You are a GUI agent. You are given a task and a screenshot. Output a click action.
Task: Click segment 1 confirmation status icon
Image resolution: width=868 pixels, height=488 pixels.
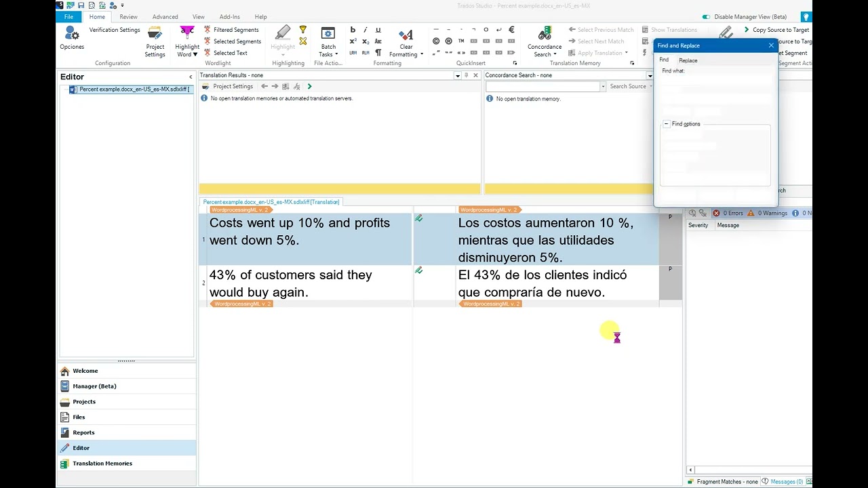pos(418,218)
